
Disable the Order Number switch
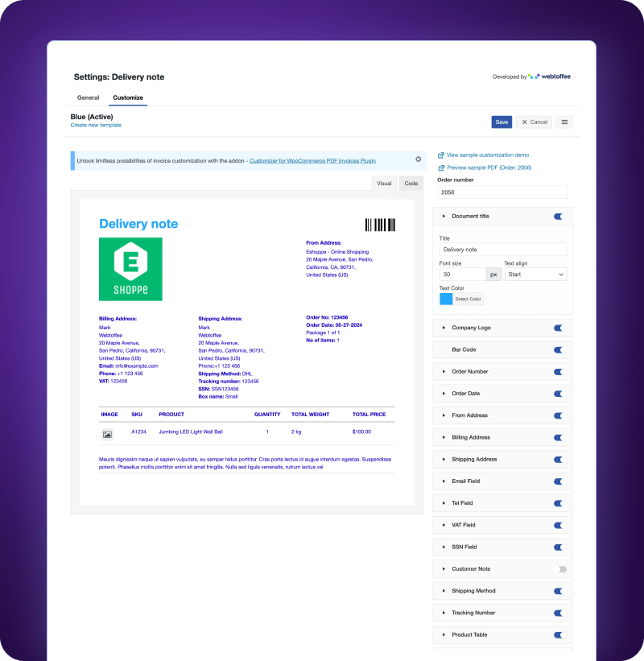pyautogui.click(x=559, y=372)
